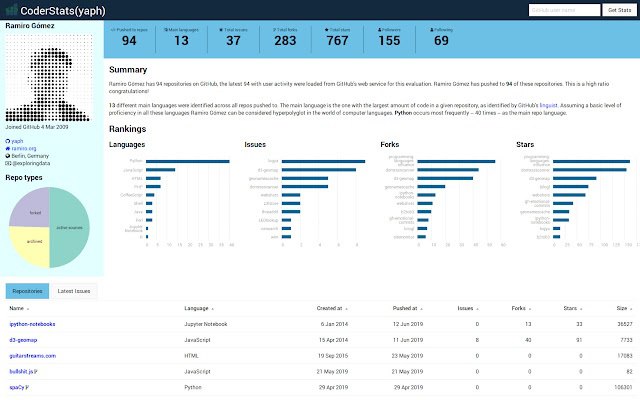Click the person icon in Following stat
Screen dimensions: 640x400
tap(431, 30)
